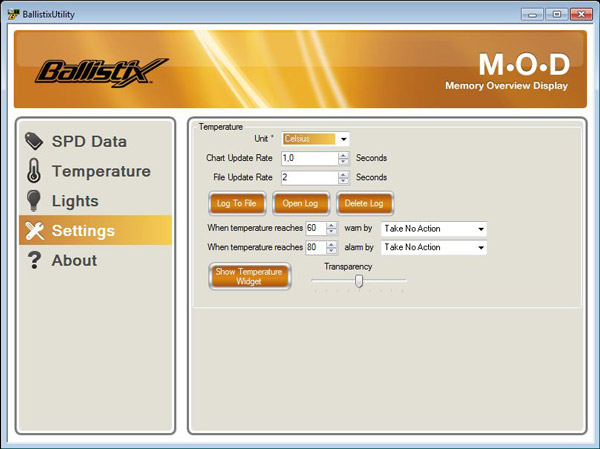Close the BallistixUtility window
Image resolution: width=600 pixels, height=449 pixels.
pyautogui.click(x=581, y=15)
